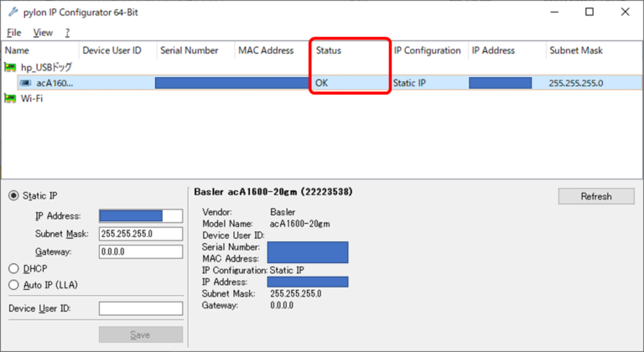This screenshot has height=352, width=644.
Task: Click into the IP Address input field
Action: point(140,216)
